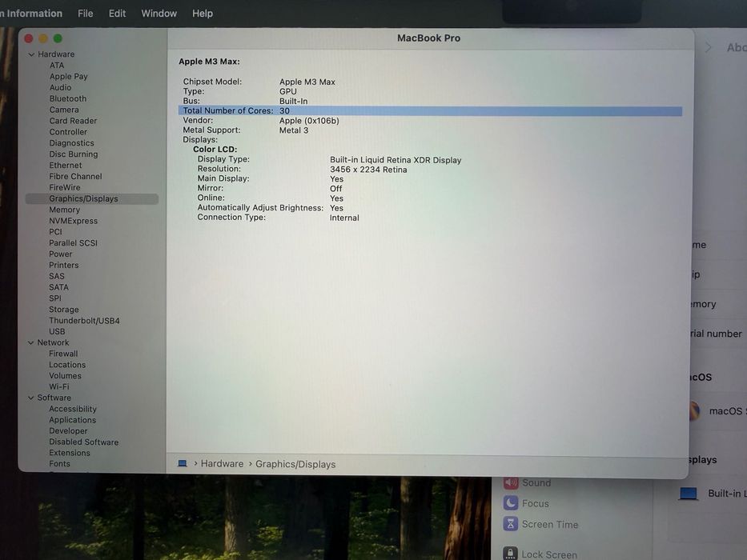Select Power in the sidebar
Screen dimensions: 747x560
coord(61,254)
